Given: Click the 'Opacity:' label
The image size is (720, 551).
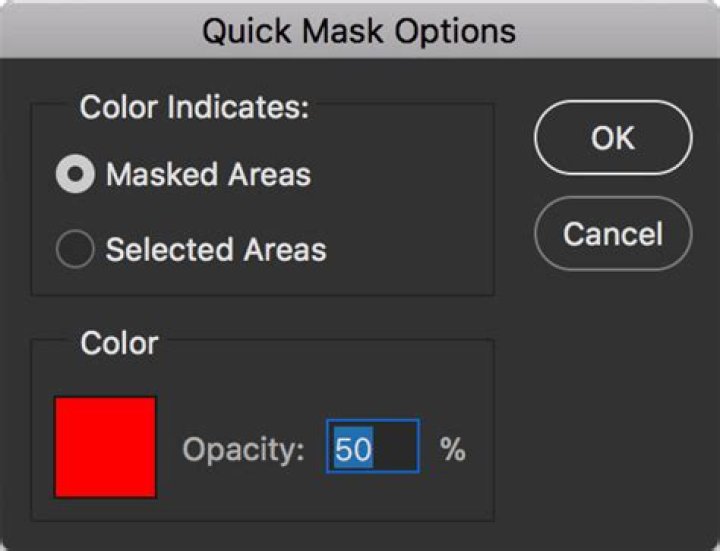Looking at the screenshot, I should (243, 449).
